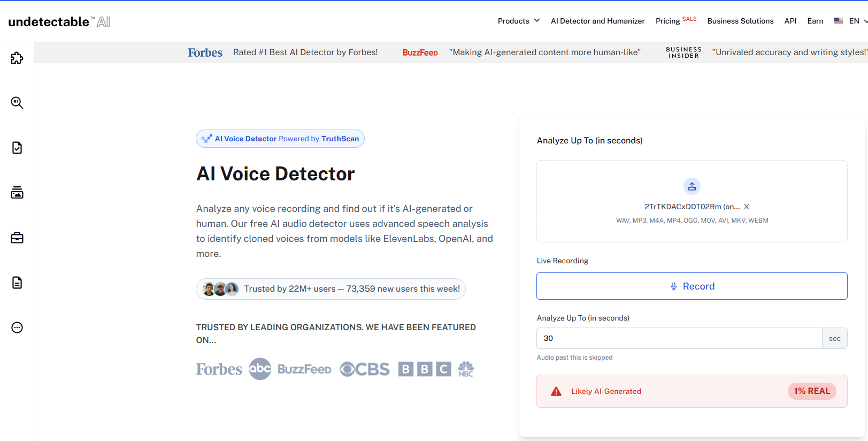Start live recording with the Record button
The image size is (868, 441).
pos(692,286)
